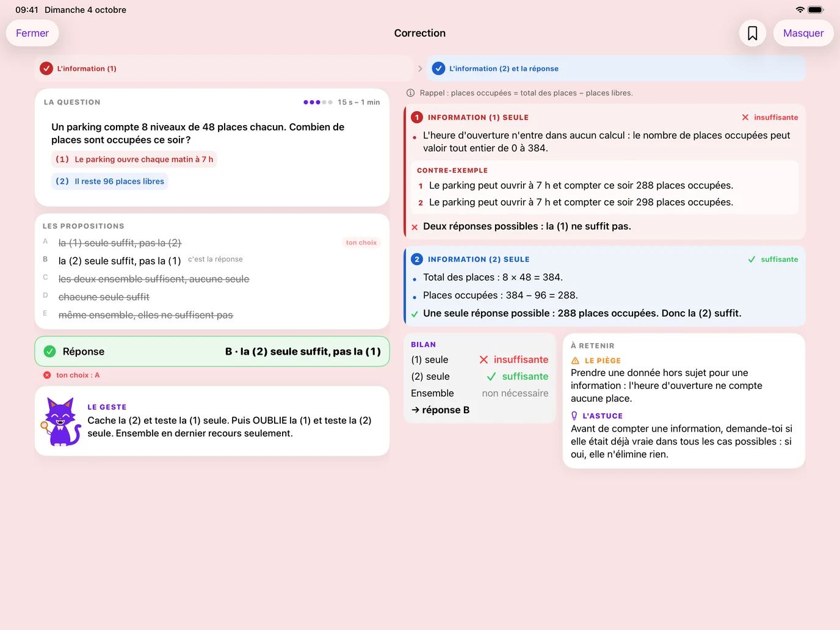The width and height of the screenshot is (840, 630).
Task: Click the lightbulb icon of L'astuce
Action: [574, 416]
